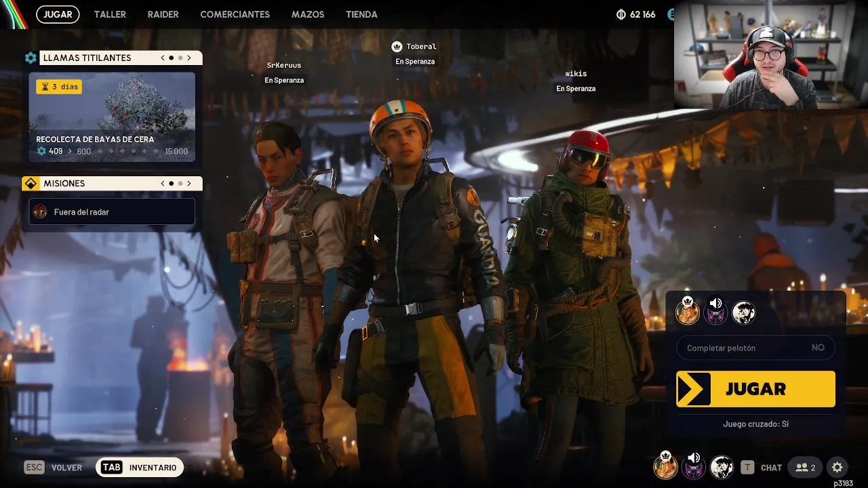Click the 62 166 coin balance
868x488 pixels.
click(642, 14)
